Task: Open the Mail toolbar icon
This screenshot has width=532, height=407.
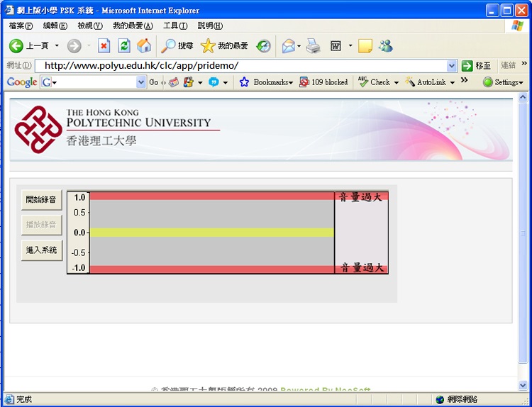Action: [288, 46]
